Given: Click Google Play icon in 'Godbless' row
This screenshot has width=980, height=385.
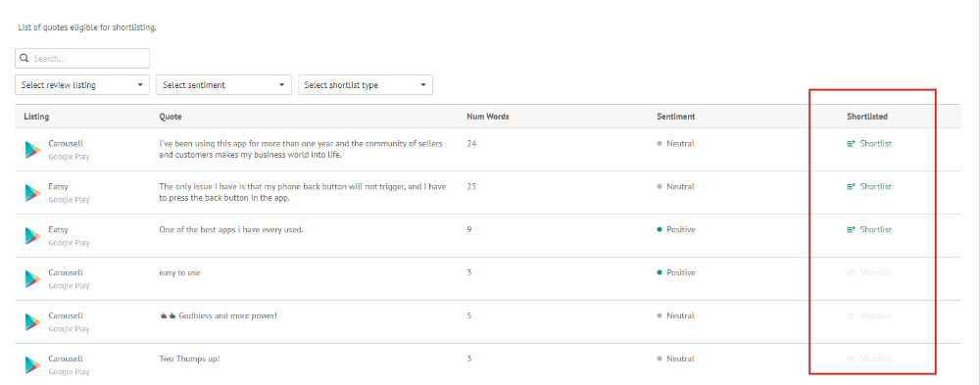Looking at the screenshot, I should point(32,322).
